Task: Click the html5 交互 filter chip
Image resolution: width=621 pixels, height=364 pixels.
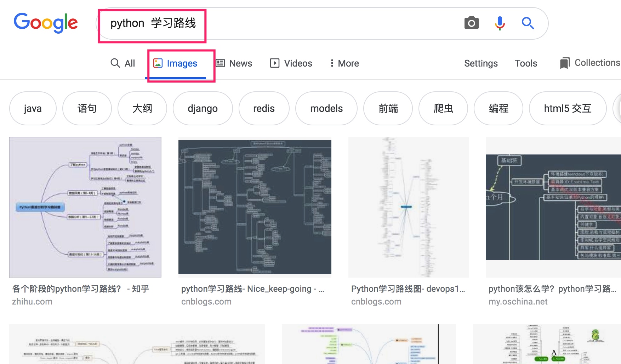Action: (x=567, y=108)
